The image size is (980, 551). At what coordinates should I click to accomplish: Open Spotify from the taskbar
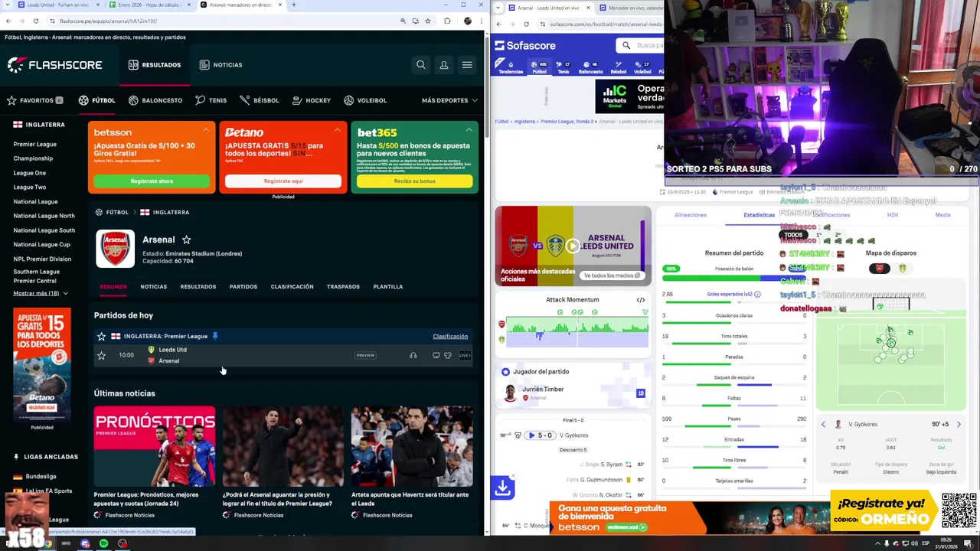(103, 543)
